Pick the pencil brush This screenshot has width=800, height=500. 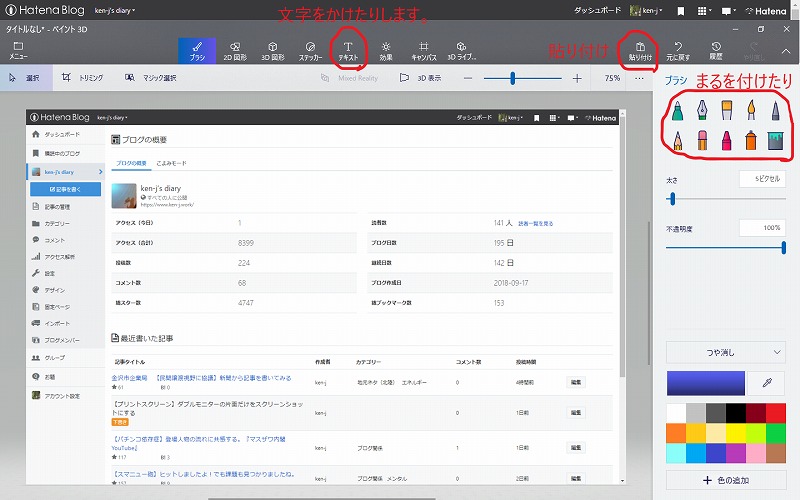pyautogui.click(x=677, y=140)
